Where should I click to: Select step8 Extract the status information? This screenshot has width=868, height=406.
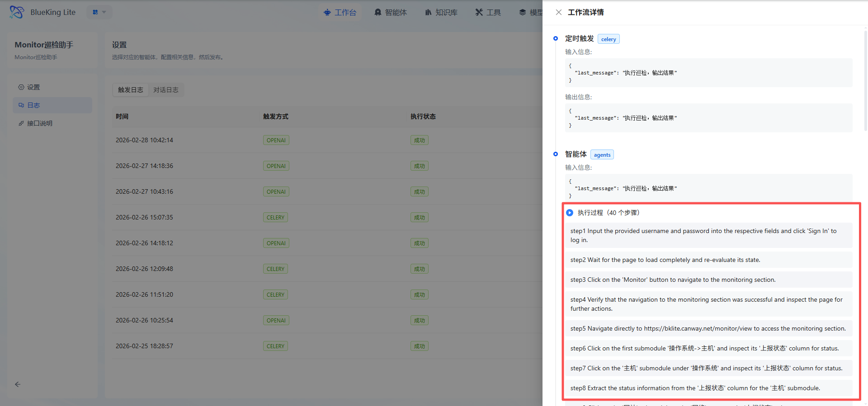tap(709, 388)
